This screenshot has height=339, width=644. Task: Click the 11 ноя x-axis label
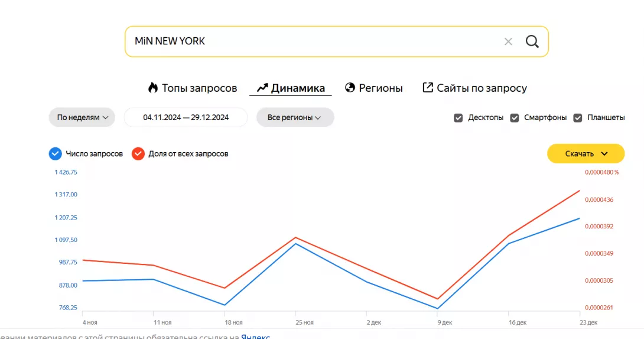pyautogui.click(x=162, y=322)
